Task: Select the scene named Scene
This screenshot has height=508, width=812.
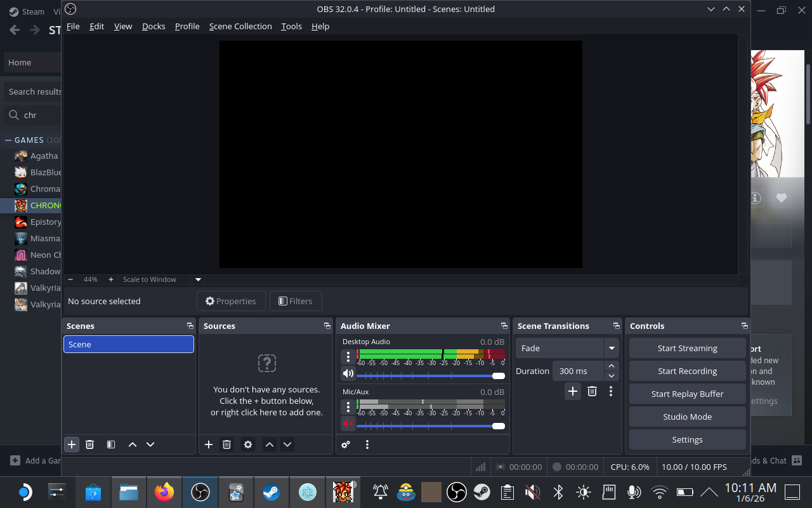Action: [x=128, y=344]
